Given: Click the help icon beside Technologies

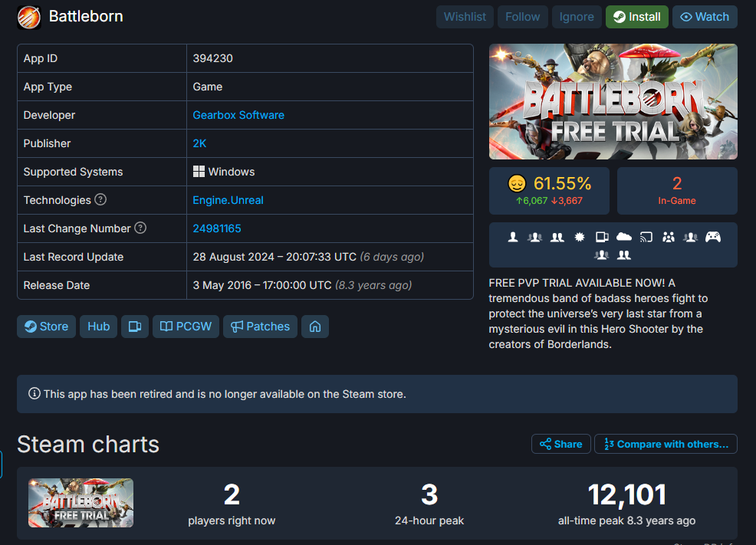Looking at the screenshot, I should click(100, 199).
